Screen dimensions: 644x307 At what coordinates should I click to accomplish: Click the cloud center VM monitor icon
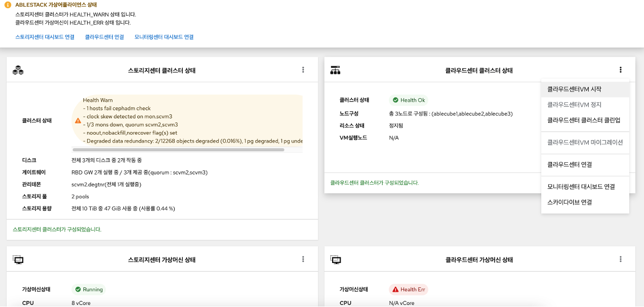pos(335,259)
